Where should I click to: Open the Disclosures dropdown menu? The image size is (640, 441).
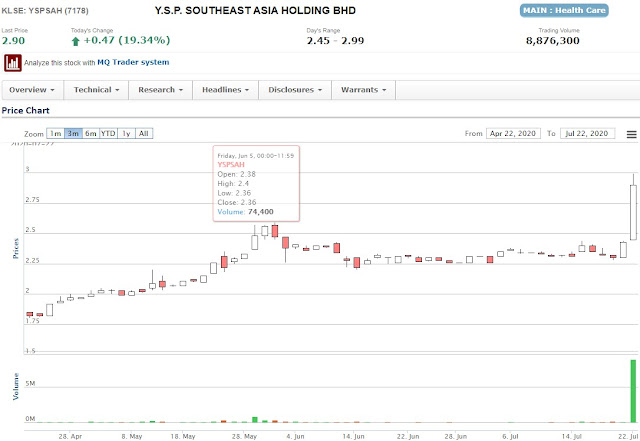[x=295, y=90]
